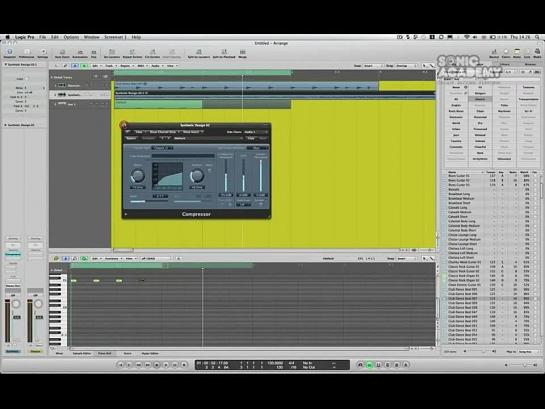
Task: Switch to the Hyper Editor tab
Action: coord(150,353)
